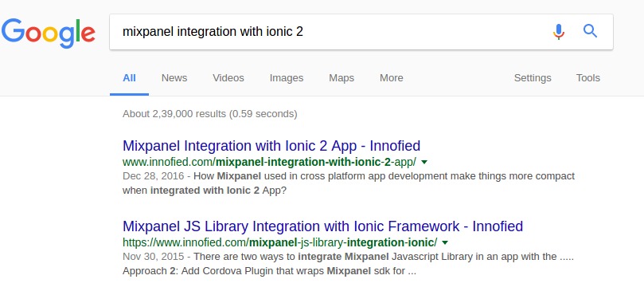Click the innofied.com mixpanel-integration-with-ionic-2-app URL
This screenshot has width=644, height=295.
pos(269,162)
